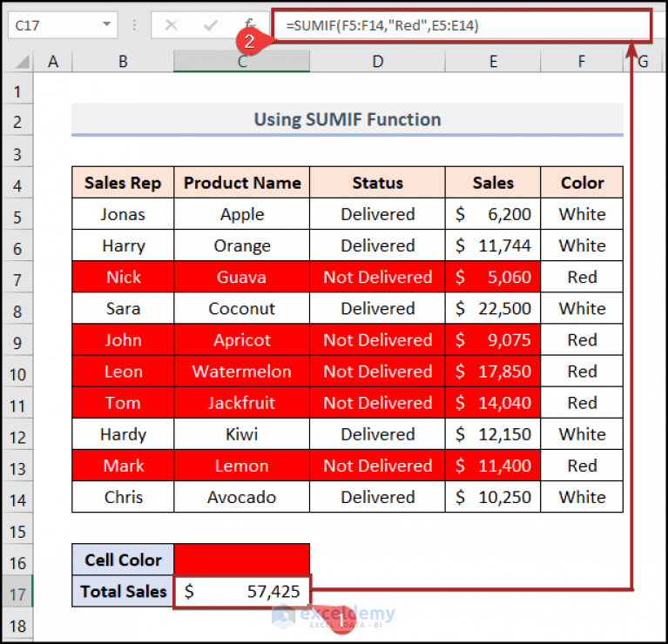
Task: Select the 'Tom' cell
Action: 123,403
